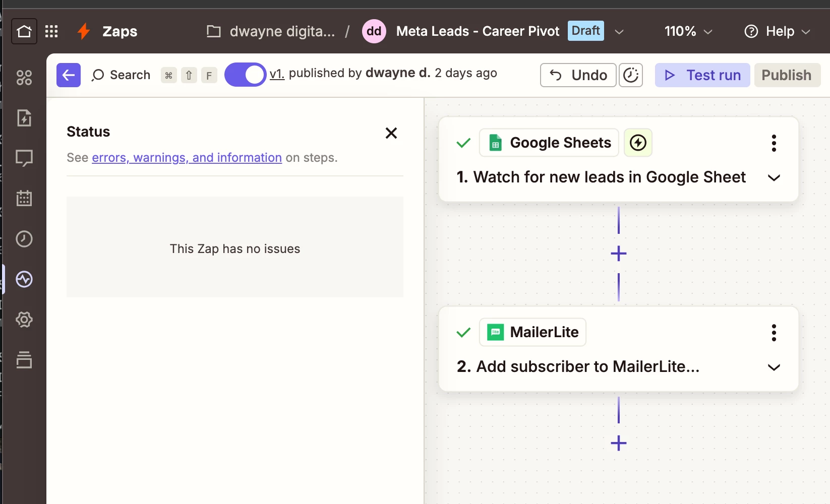Image resolution: width=830 pixels, height=504 pixels.
Task: Select step 1 Watch for new leads title
Action: click(601, 177)
